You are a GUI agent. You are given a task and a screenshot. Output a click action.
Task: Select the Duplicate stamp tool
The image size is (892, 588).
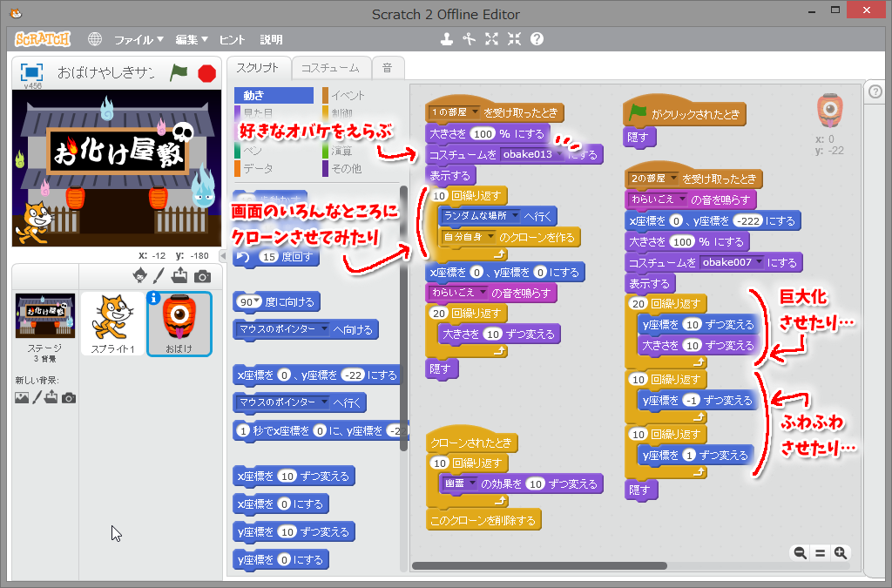[447, 38]
